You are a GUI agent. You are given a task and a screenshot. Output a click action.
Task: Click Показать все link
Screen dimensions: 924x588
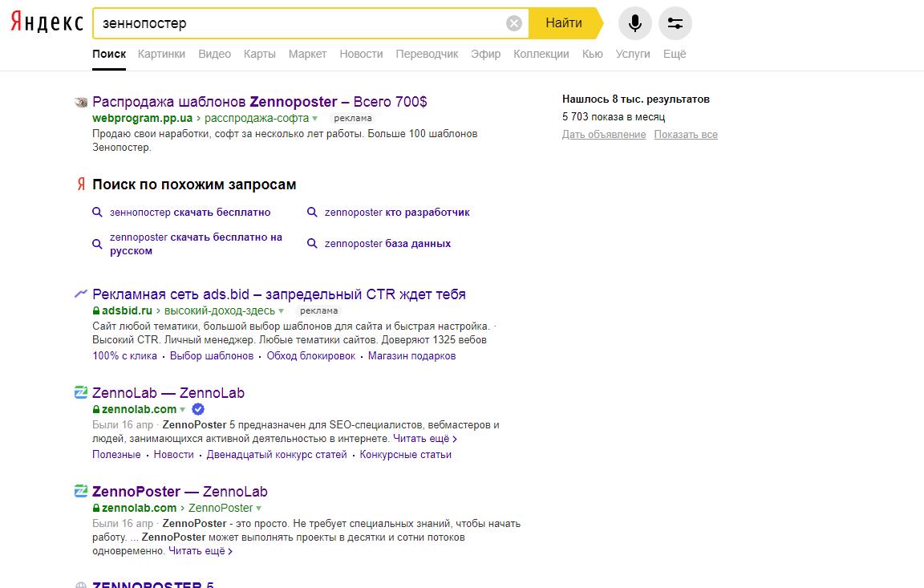686,134
